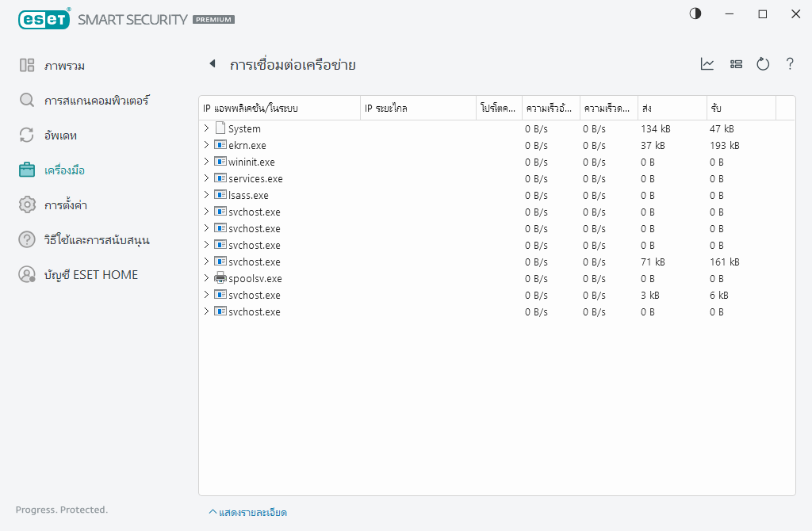
Task: Click the ESET logo top-left
Action: tap(44, 19)
